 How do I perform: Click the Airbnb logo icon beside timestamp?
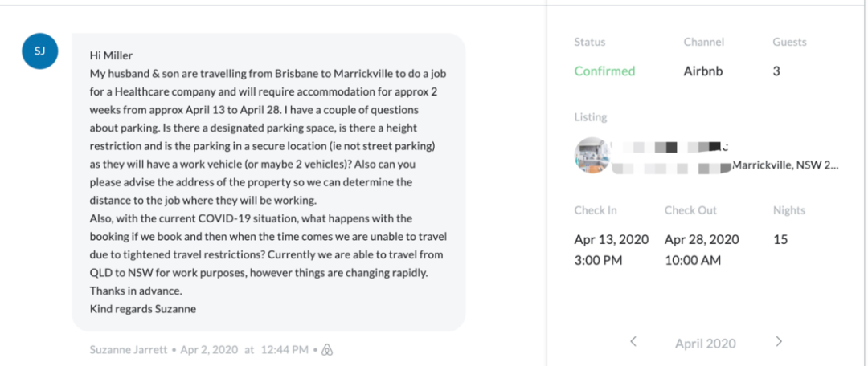coord(327,349)
